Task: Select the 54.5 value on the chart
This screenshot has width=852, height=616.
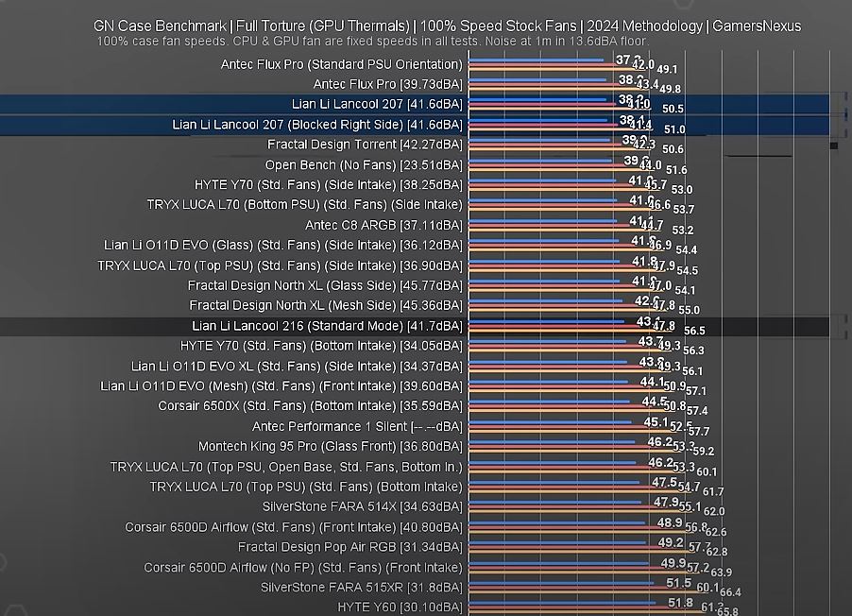Action: [688, 271]
